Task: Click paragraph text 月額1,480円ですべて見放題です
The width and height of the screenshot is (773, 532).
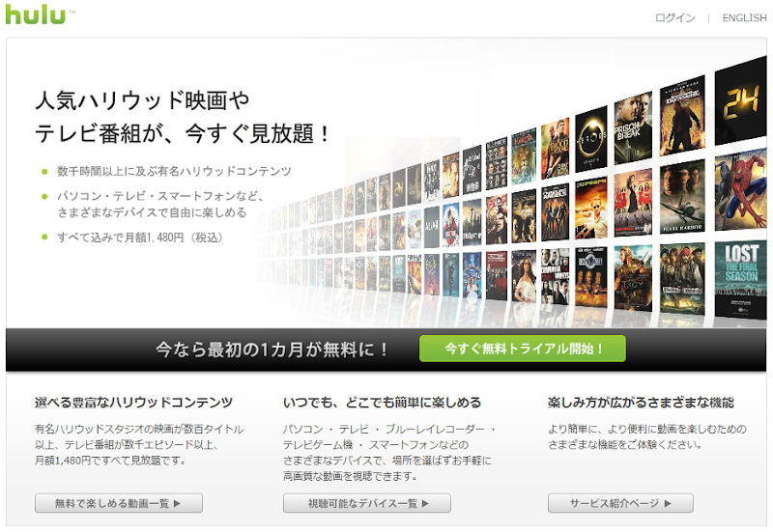Action: coord(110,461)
